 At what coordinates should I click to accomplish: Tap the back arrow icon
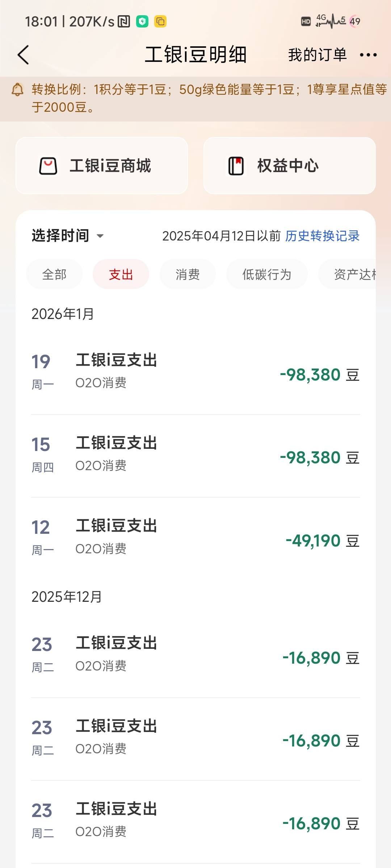pyautogui.click(x=24, y=55)
